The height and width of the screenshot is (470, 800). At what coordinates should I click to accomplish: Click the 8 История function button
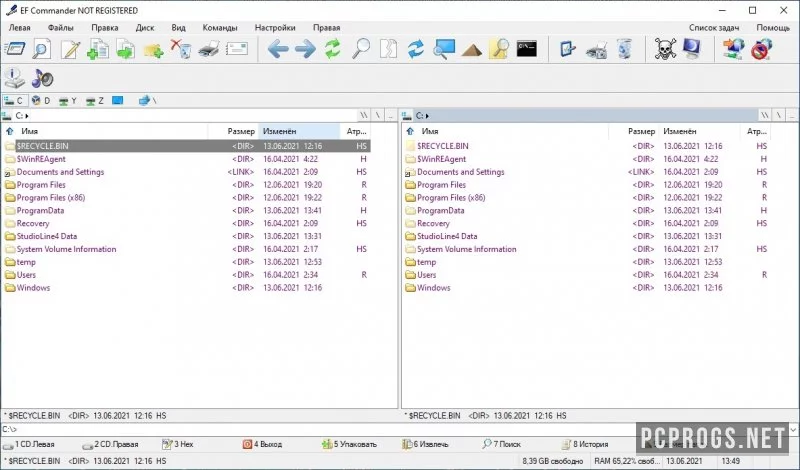point(585,444)
